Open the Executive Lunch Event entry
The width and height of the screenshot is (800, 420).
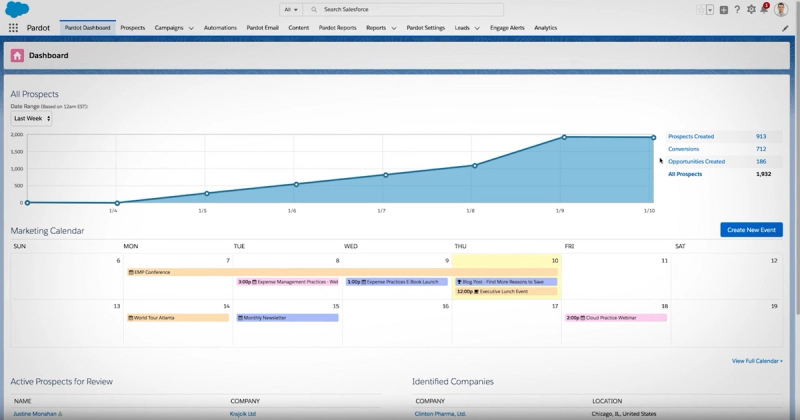(x=506, y=291)
